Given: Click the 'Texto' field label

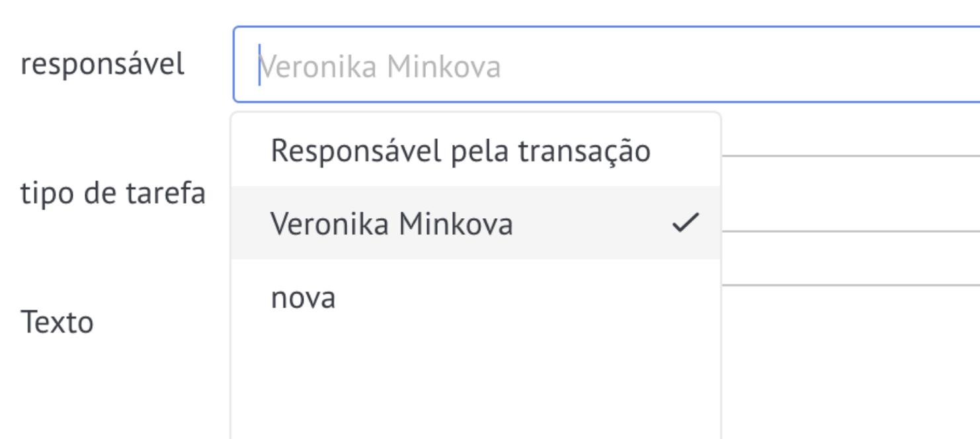Looking at the screenshot, I should pos(58,323).
